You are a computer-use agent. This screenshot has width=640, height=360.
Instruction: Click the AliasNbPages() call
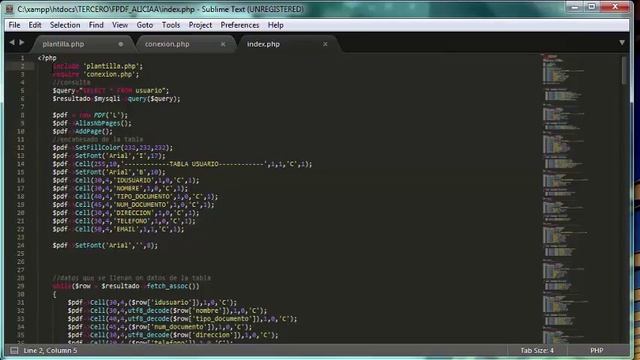103,123
